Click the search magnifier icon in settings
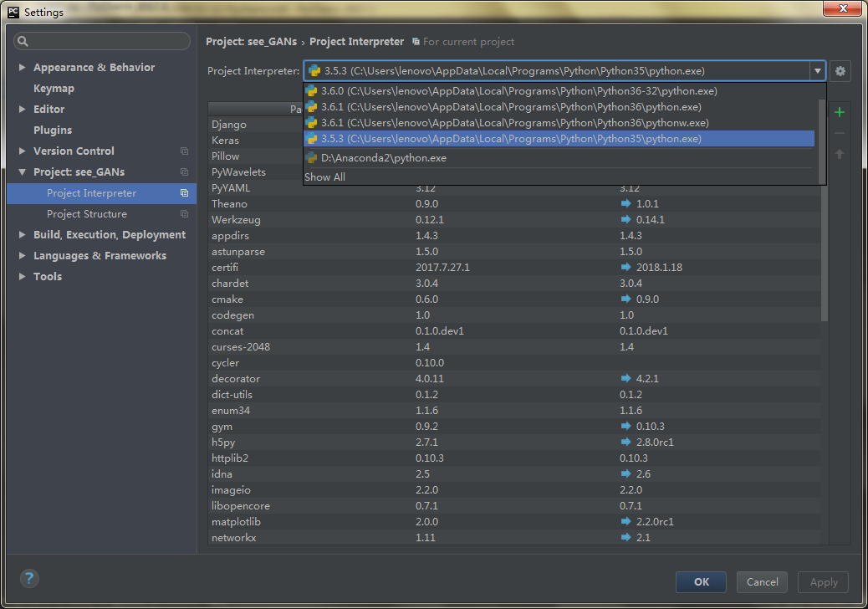 tap(23, 41)
